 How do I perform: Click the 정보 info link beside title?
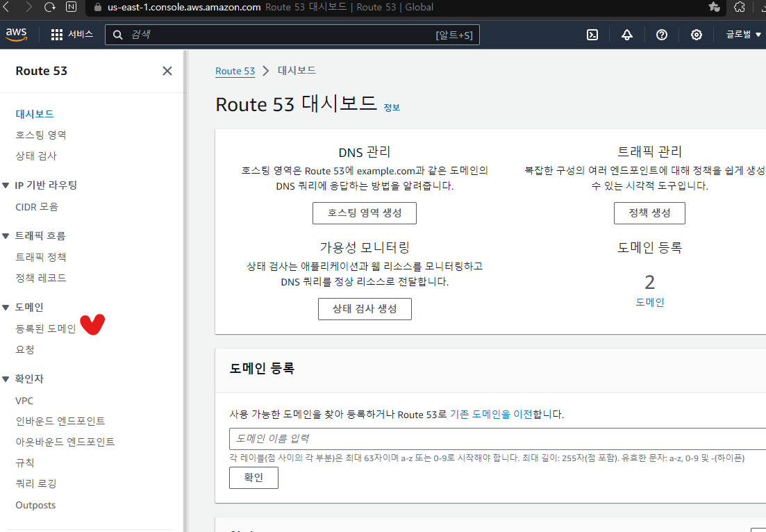[392, 108]
